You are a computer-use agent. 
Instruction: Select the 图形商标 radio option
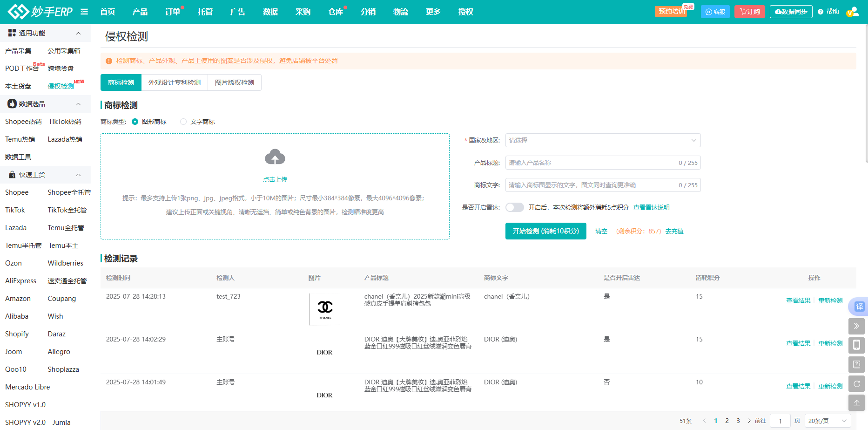[x=135, y=122]
